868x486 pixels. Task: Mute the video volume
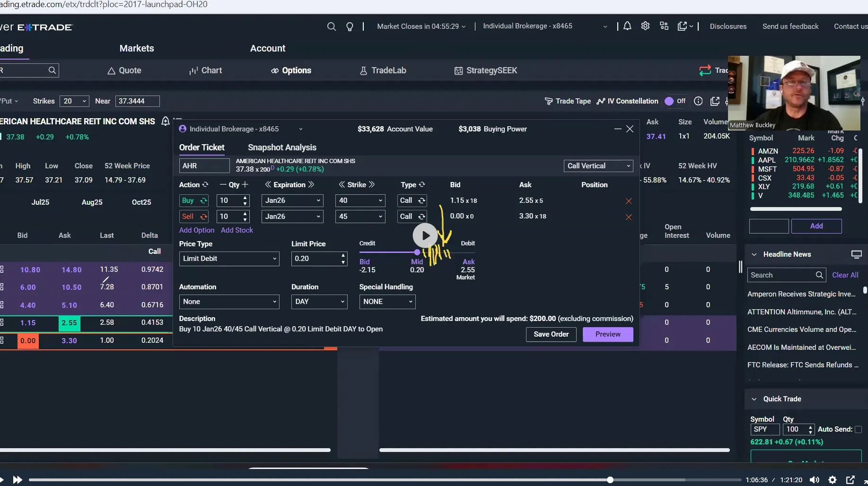pyautogui.click(x=815, y=480)
